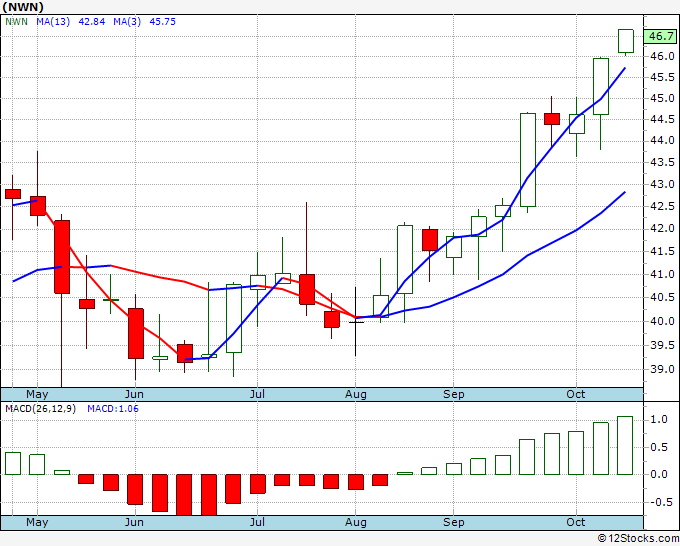This screenshot has height=546, width=680.
Task: Click the Oct label under MACD panel
Action: 576,522
